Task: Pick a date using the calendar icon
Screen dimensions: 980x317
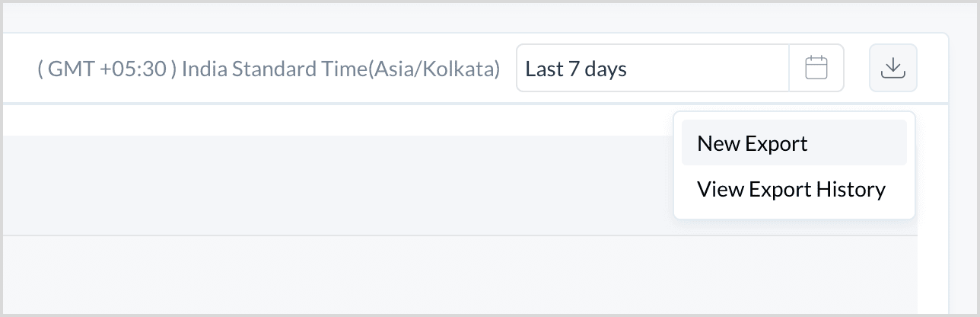Action: pyautogui.click(x=816, y=69)
